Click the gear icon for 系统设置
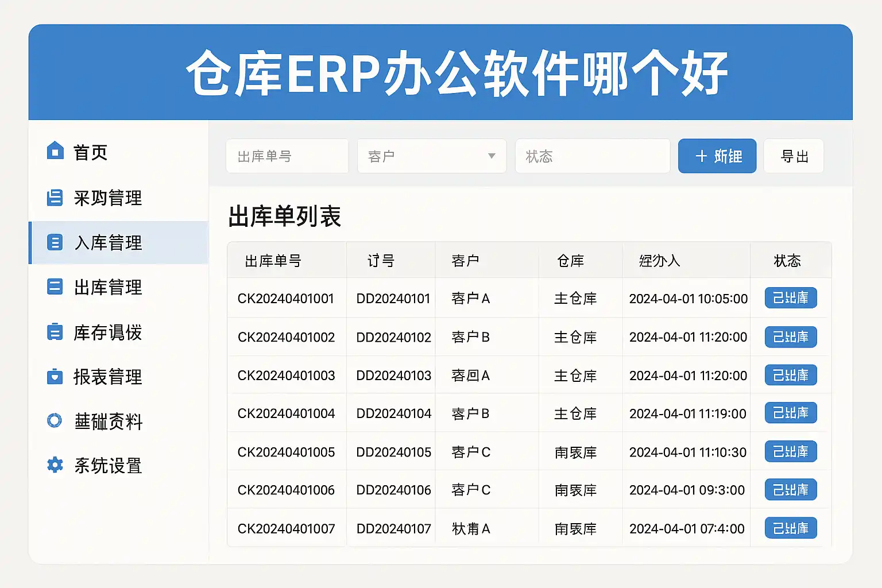This screenshot has width=882, height=588. click(x=55, y=465)
